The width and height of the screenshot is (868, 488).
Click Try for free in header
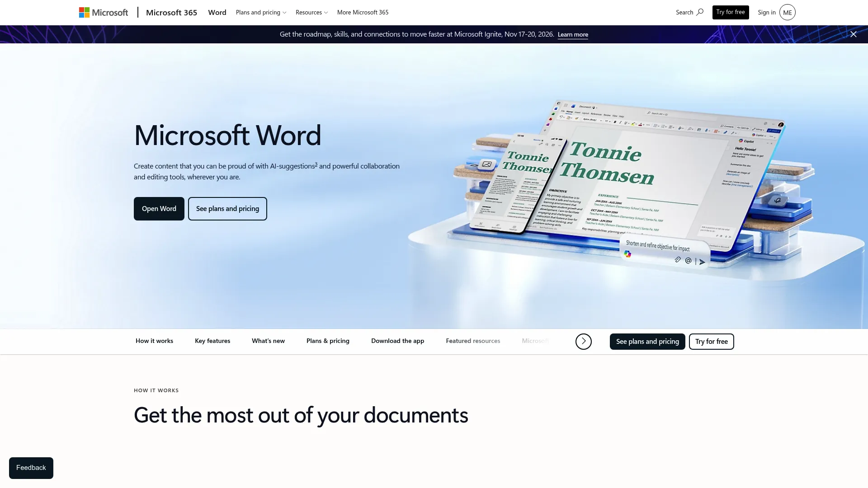(731, 12)
